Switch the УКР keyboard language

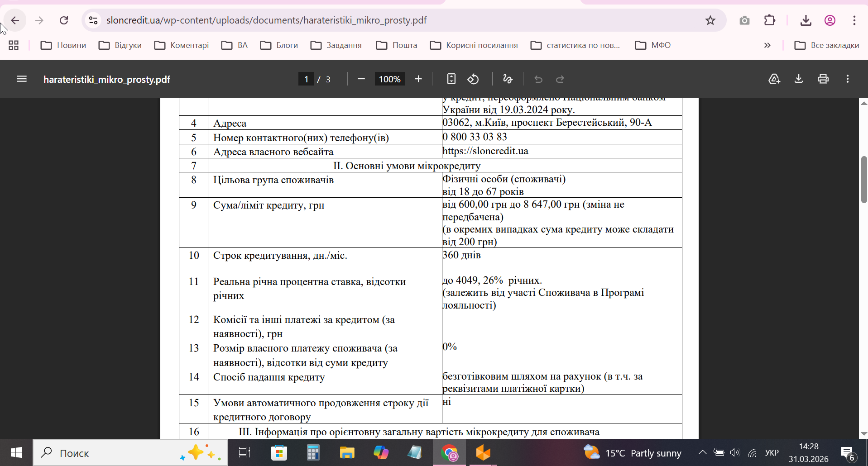tap(772, 452)
